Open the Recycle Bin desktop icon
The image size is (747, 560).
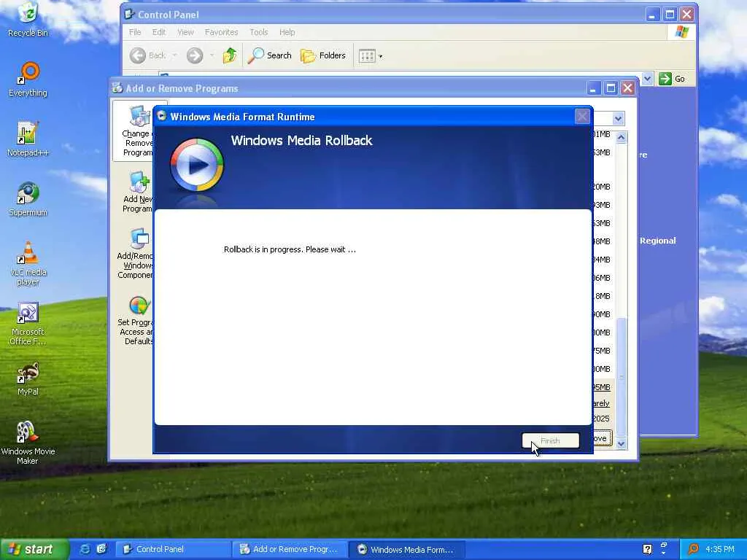[x=28, y=20]
